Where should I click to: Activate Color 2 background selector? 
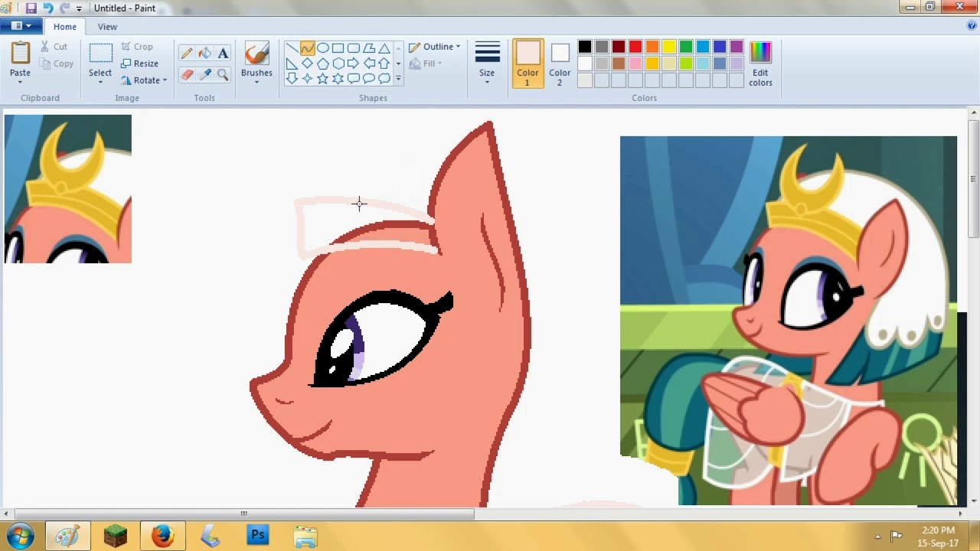tap(560, 64)
